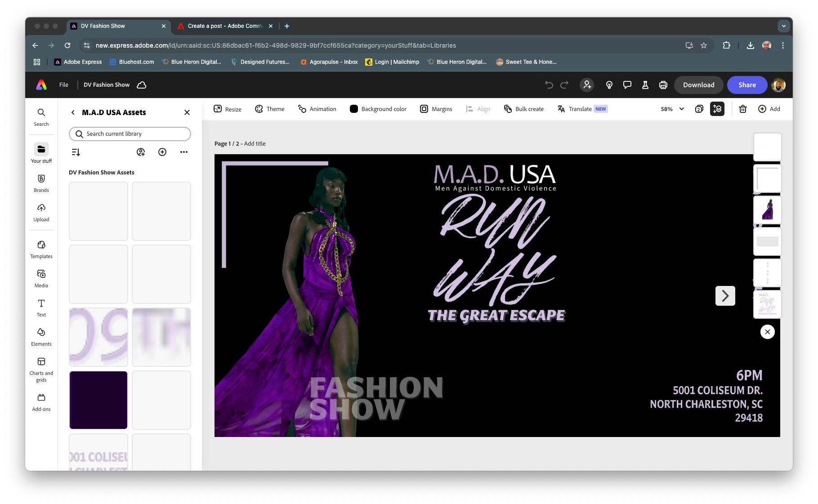
Task: Open the comments panel icon
Action: 627,85
